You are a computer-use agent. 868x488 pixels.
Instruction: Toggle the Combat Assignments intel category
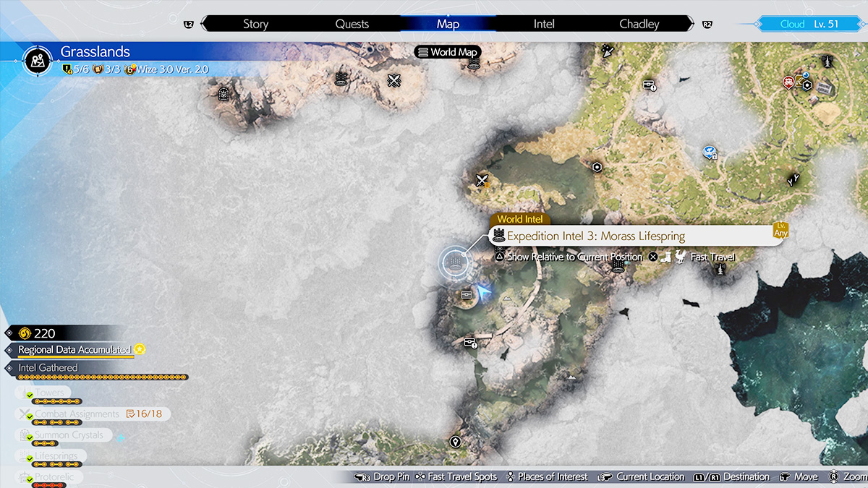pos(77,414)
